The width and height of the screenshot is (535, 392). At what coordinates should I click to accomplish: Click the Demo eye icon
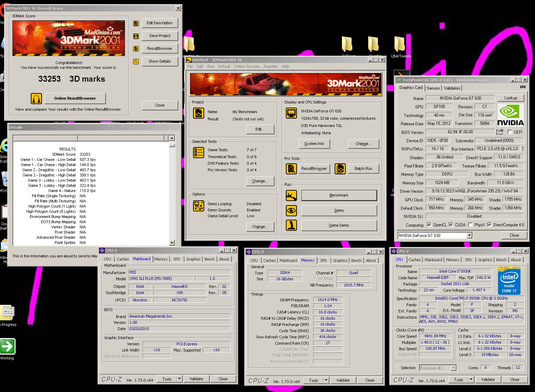tap(291, 210)
